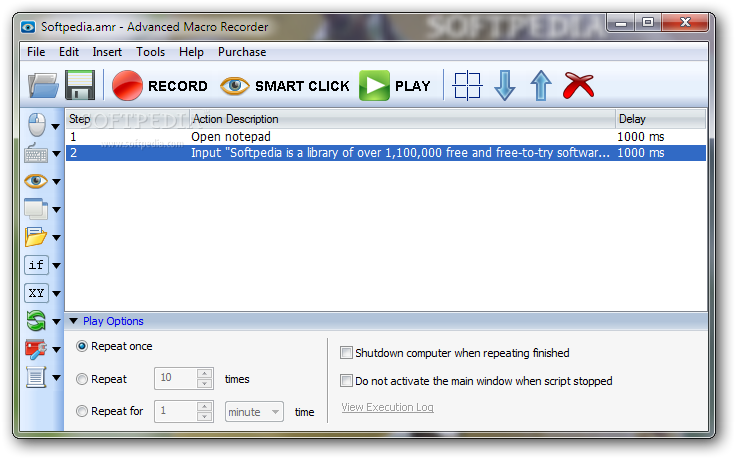Delete selected step with the red X

pos(578,85)
